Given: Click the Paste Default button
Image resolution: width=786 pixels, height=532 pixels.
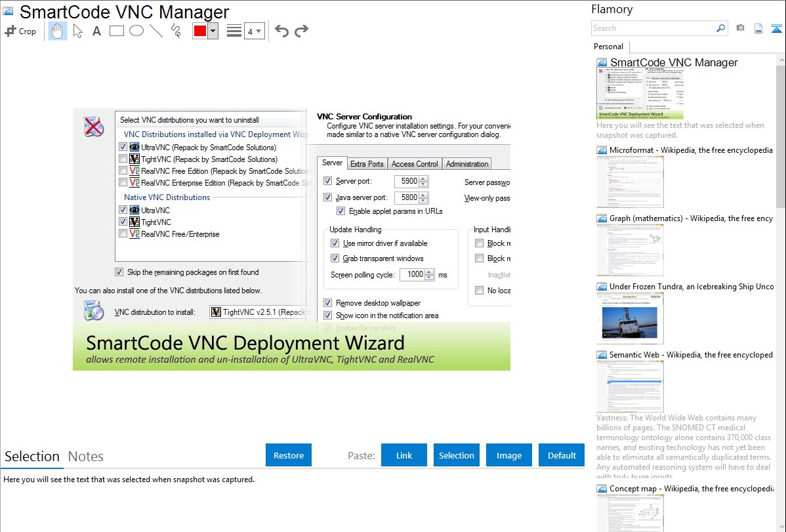Looking at the screenshot, I should pos(562,455).
